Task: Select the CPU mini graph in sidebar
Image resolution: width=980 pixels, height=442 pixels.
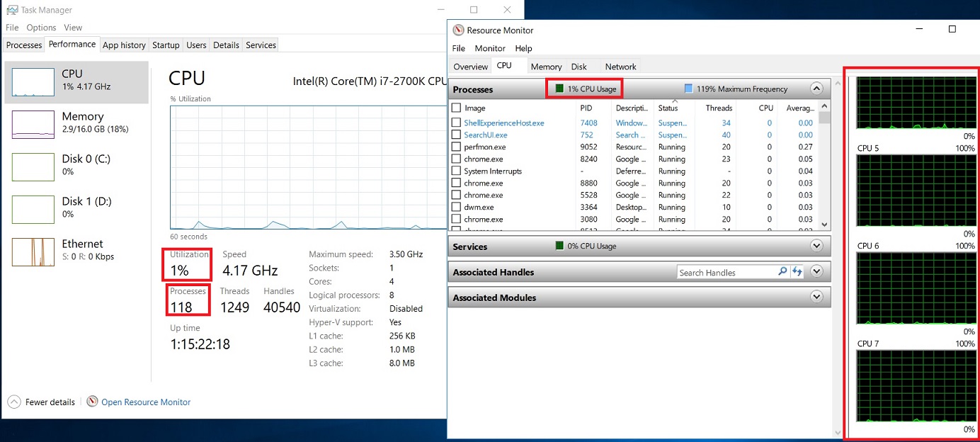Action: click(33, 82)
